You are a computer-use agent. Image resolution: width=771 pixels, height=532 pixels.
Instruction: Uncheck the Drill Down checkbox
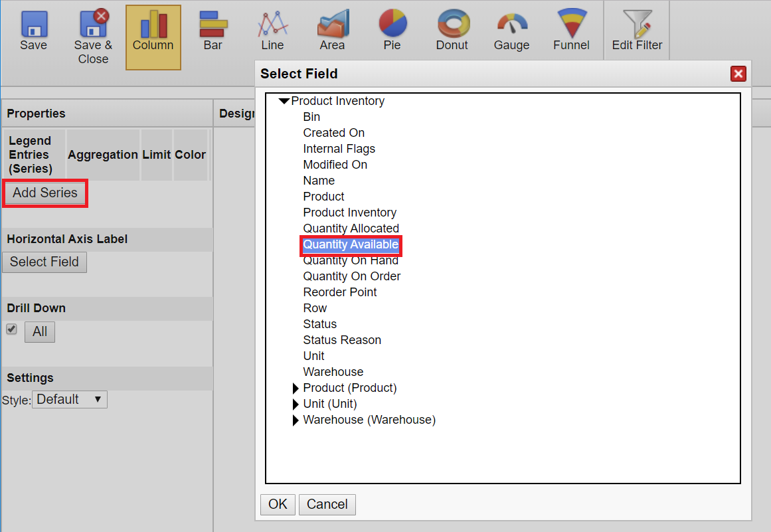[11, 329]
